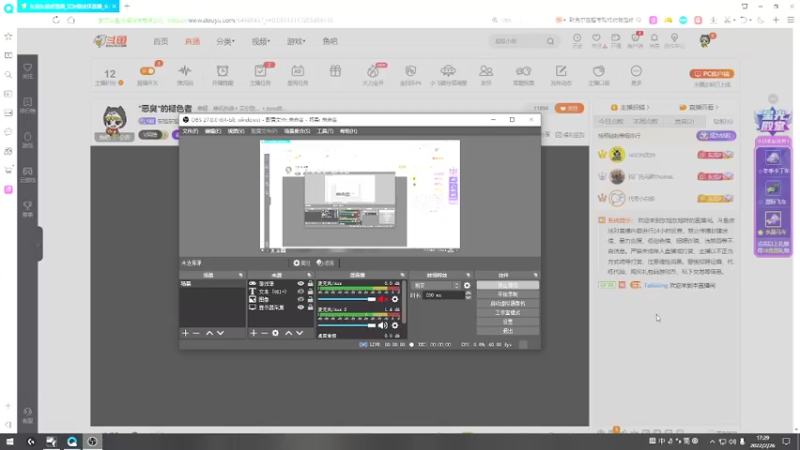Switch to the 本周贡献 ranking tab
Image resolution: width=800 pixels, height=450 pixels.
point(645,122)
